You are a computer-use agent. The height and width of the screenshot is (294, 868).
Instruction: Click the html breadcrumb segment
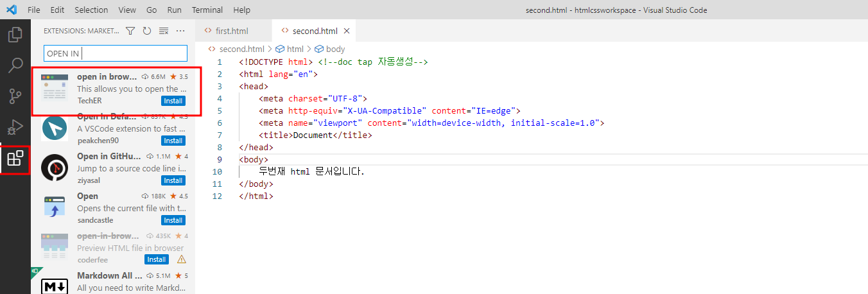point(295,49)
